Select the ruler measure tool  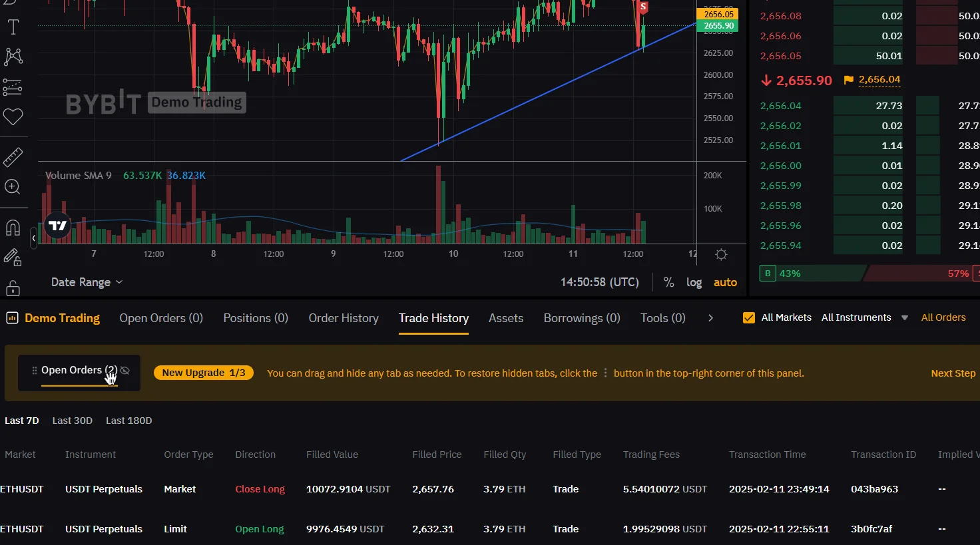tap(13, 157)
